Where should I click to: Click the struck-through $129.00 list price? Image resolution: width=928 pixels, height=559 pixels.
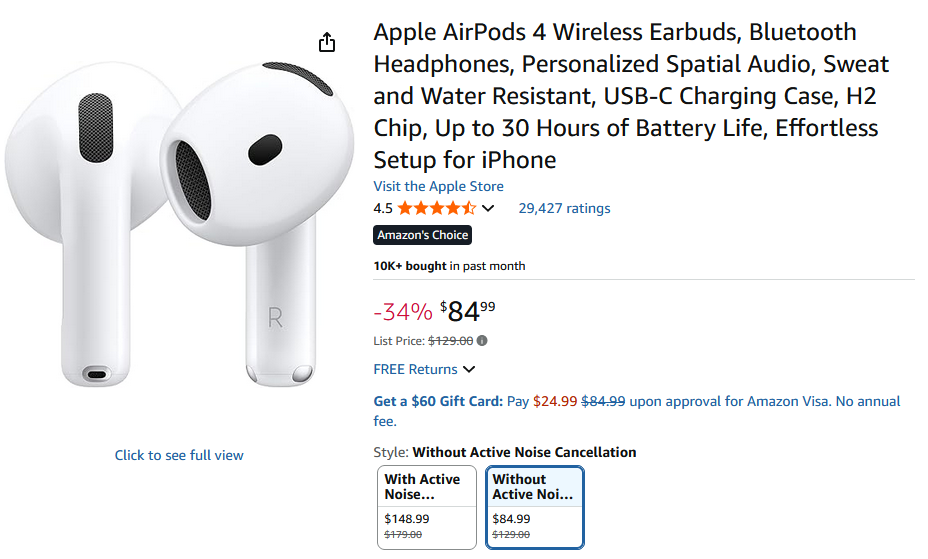pyautogui.click(x=451, y=341)
